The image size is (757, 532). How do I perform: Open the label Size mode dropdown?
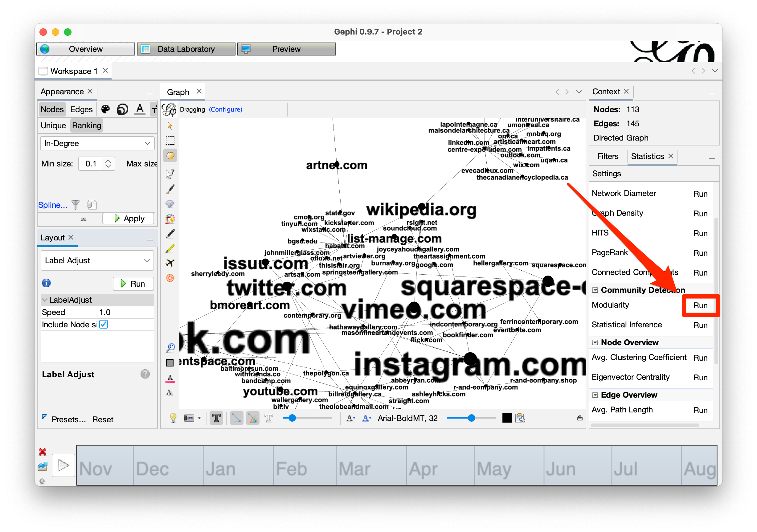point(350,418)
